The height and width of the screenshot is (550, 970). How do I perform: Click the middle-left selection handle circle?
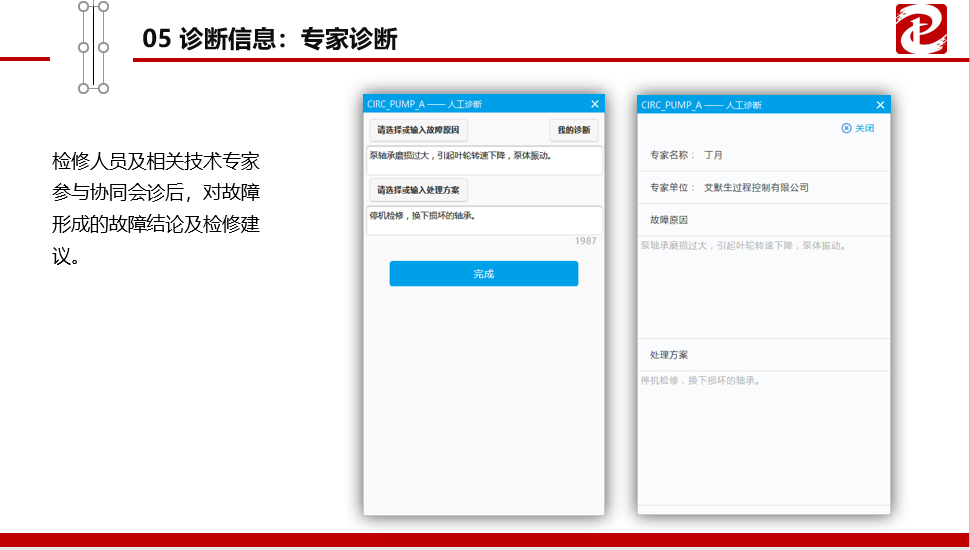pos(84,47)
